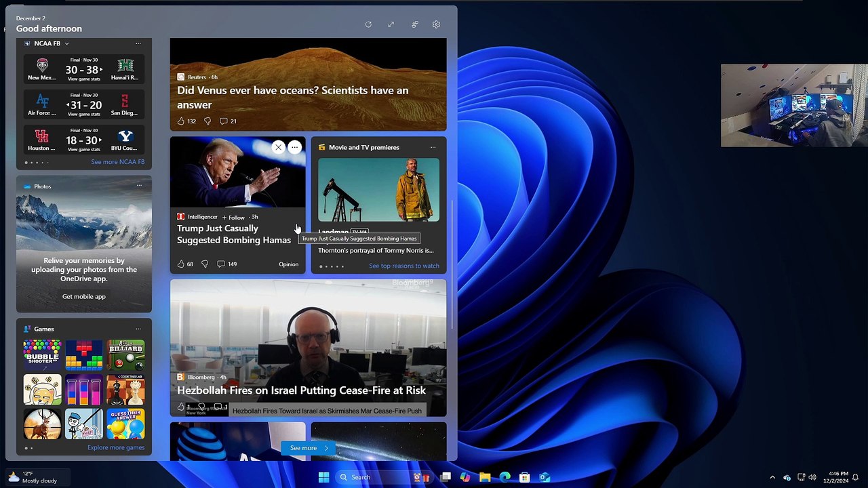Select the first Movie premieres pagination dot
Image resolution: width=868 pixels, height=488 pixels.
tap(321, 266)
